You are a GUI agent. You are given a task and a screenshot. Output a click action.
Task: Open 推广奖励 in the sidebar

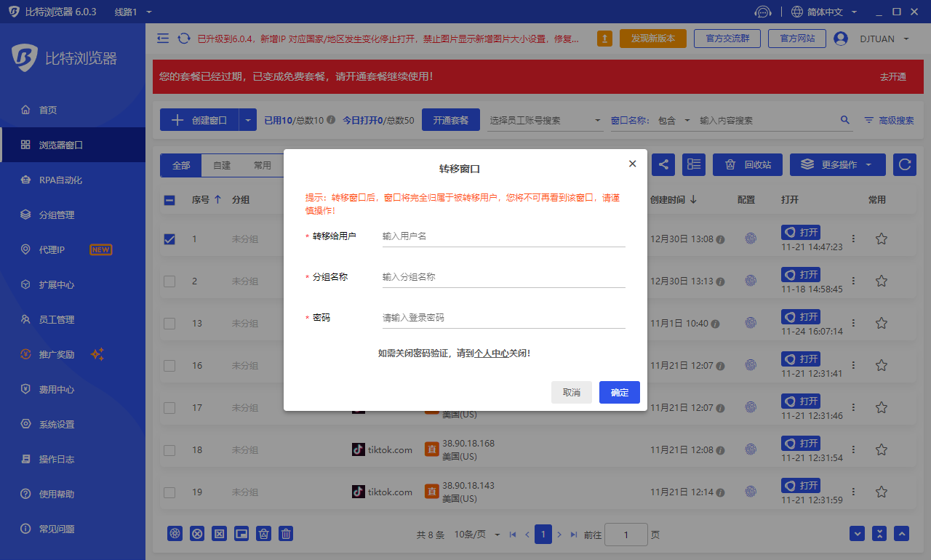tap(73, 354)
